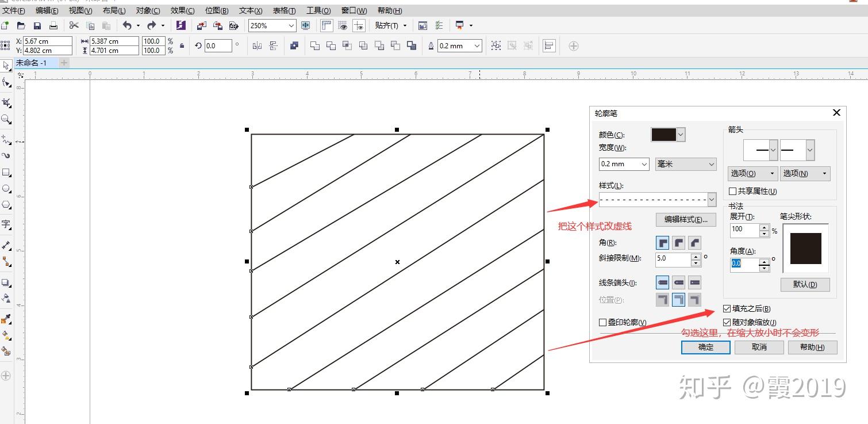Open the outline color dropdown in dialog
Viewport: 868px width, 424px height.
click(x=681, y=135)
